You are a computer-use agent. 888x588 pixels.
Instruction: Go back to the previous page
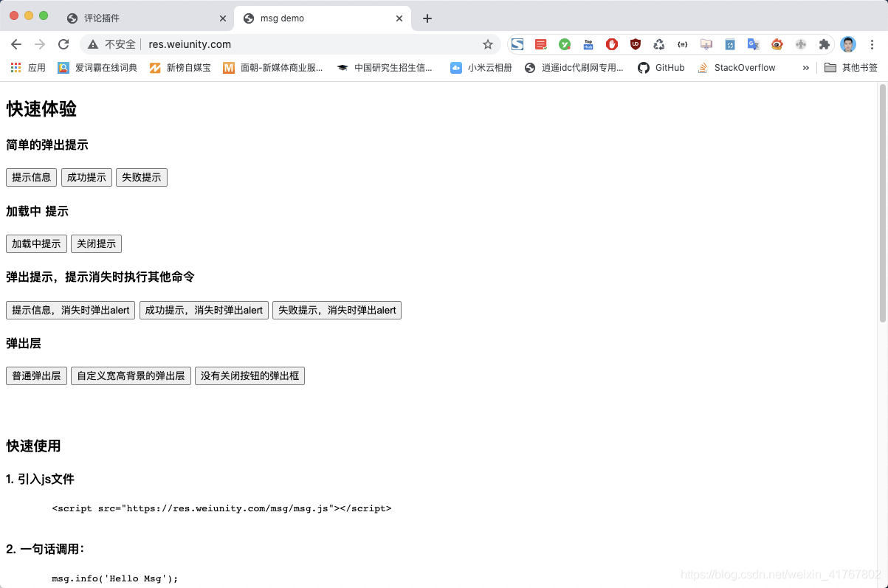coord(16,44)
